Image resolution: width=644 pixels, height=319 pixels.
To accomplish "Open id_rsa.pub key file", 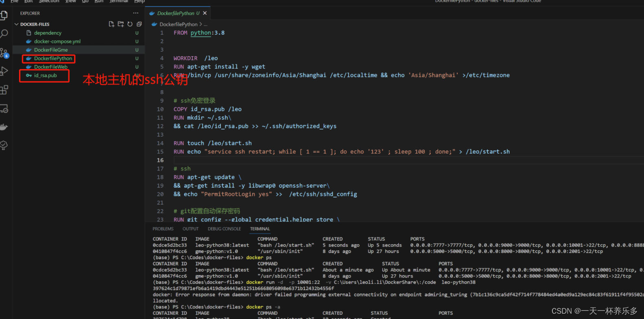I will (45, 76).
